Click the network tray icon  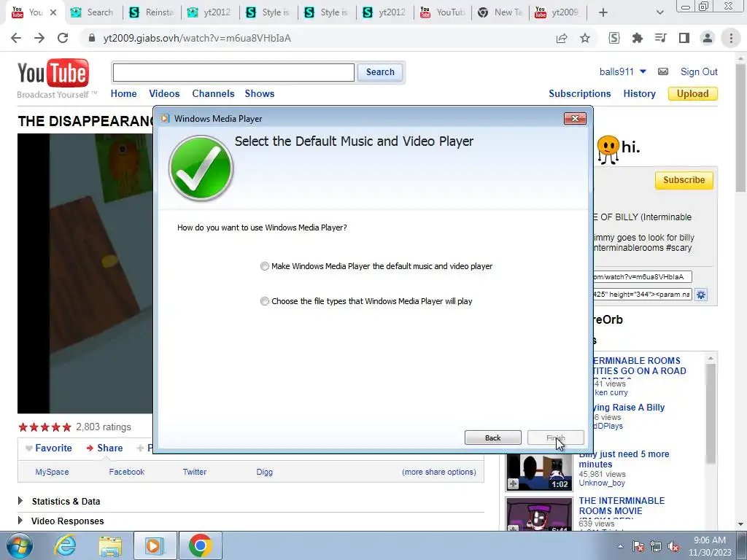(x=656, y=546)
